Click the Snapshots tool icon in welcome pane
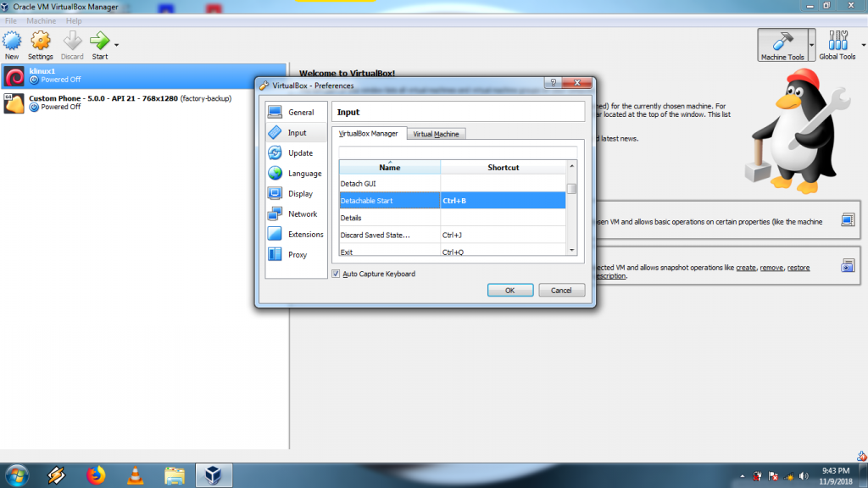 pos(848,266)
